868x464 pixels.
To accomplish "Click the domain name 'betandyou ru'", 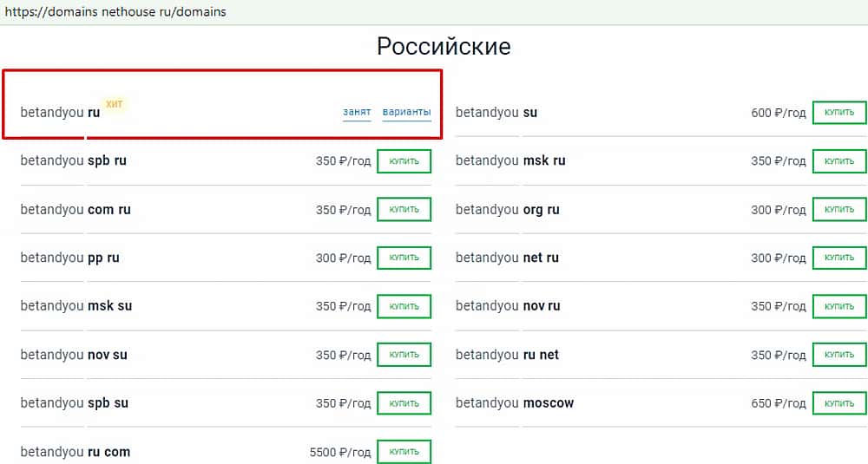I will pyautogui.click(x=61, y=112).
